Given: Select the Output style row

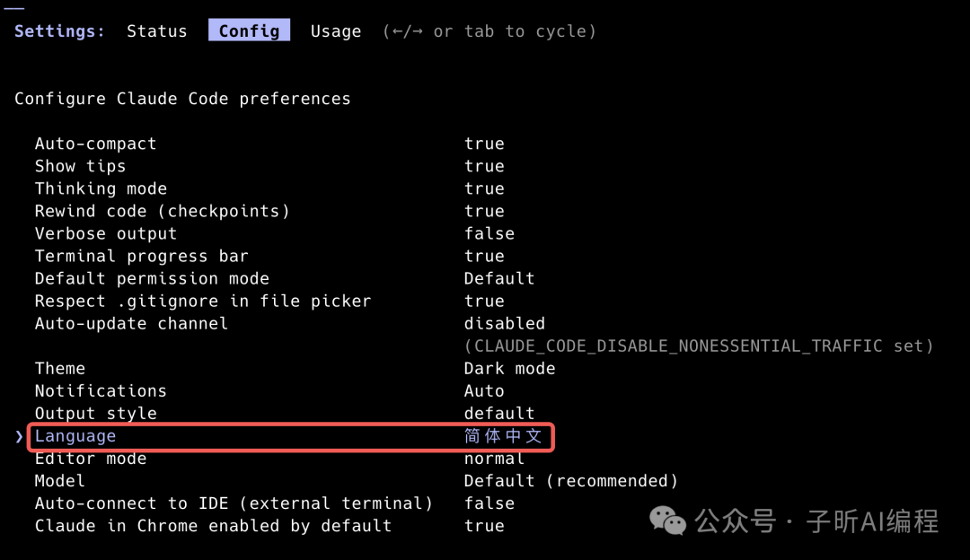Looking at the screenshot, I should 95,414.
